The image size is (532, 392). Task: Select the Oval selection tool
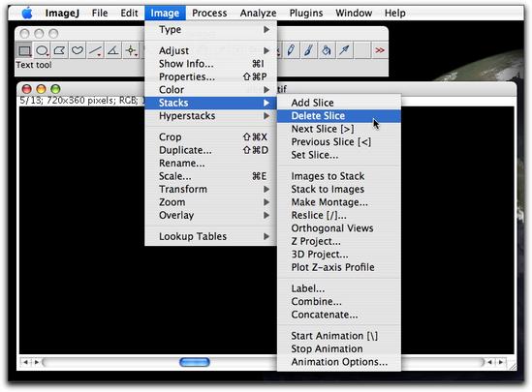click(x=42, y=50)
